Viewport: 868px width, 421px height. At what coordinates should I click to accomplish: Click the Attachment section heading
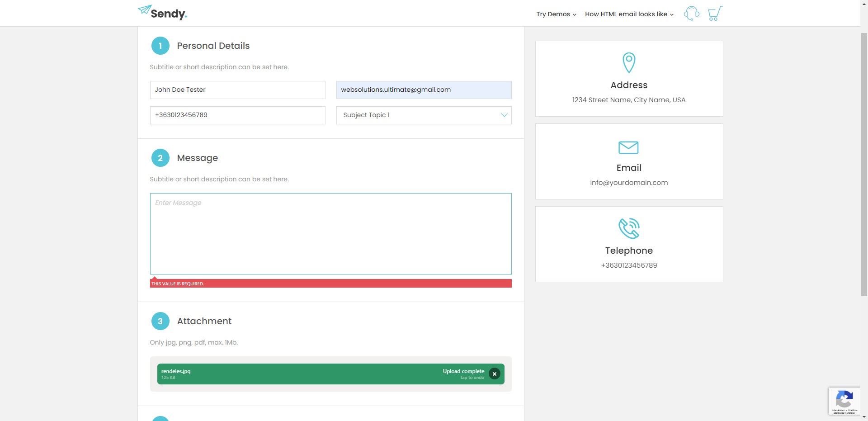coord(204,321)
